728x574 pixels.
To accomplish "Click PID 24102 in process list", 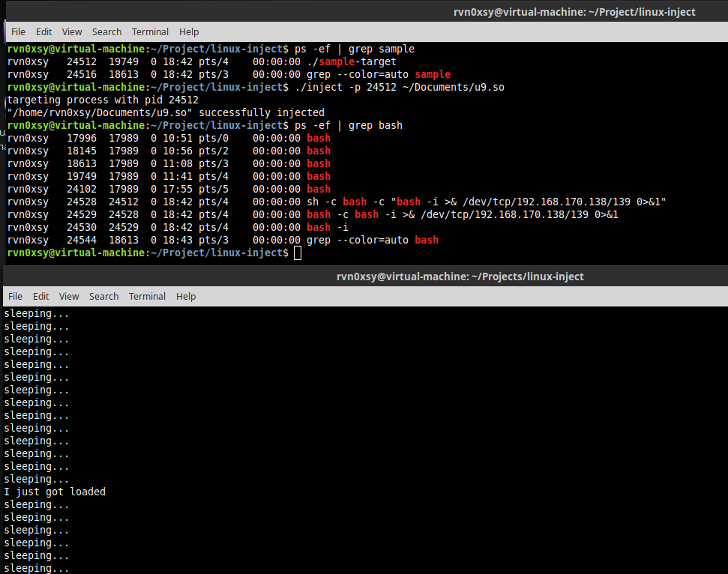I will point(82,190).
